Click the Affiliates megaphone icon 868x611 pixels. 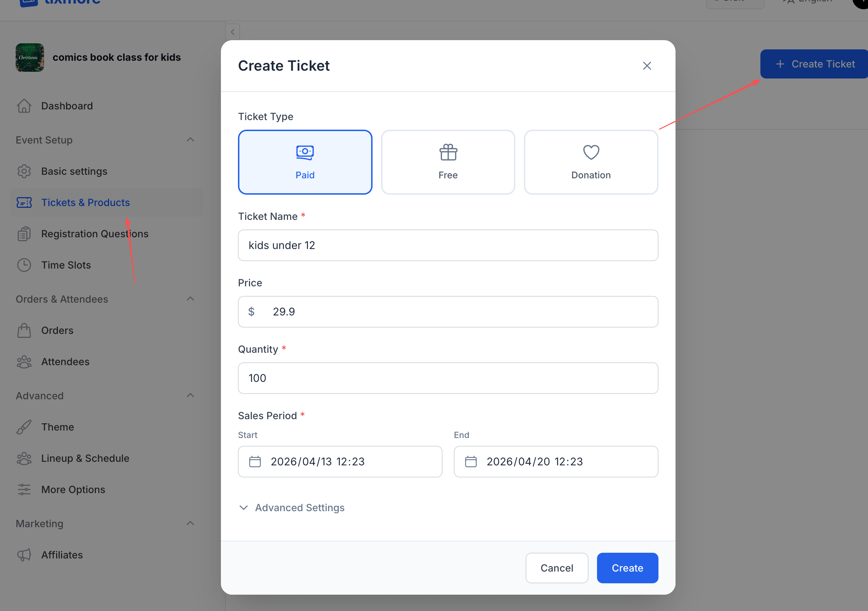tap(24, 555)
